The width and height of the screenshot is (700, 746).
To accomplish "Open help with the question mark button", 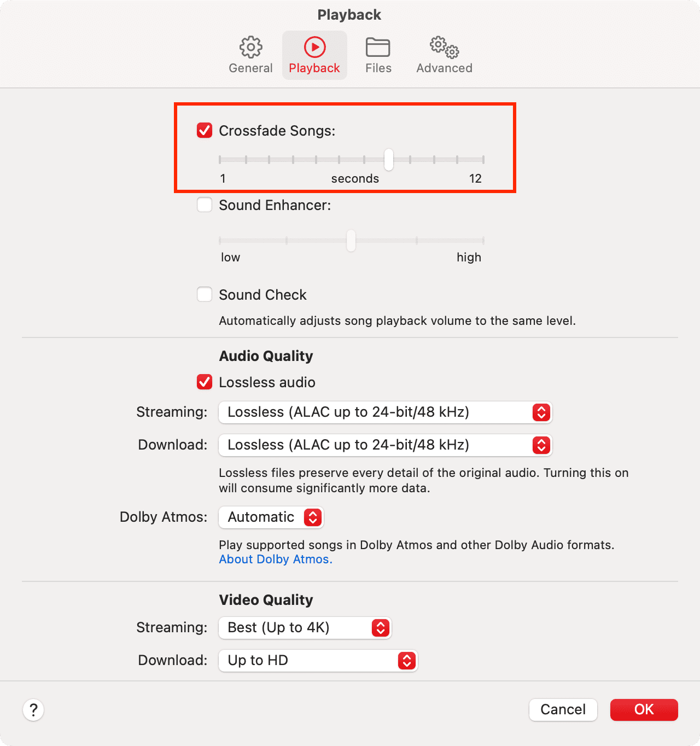I will pyautogui.click(x=33, y=710).
